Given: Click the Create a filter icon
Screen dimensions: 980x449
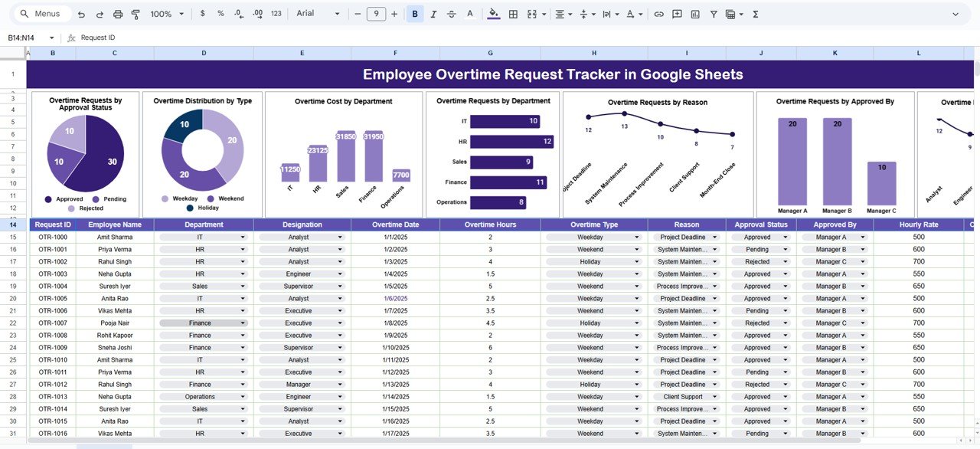Looking at the screenshot, I should [x=713, y=13].
